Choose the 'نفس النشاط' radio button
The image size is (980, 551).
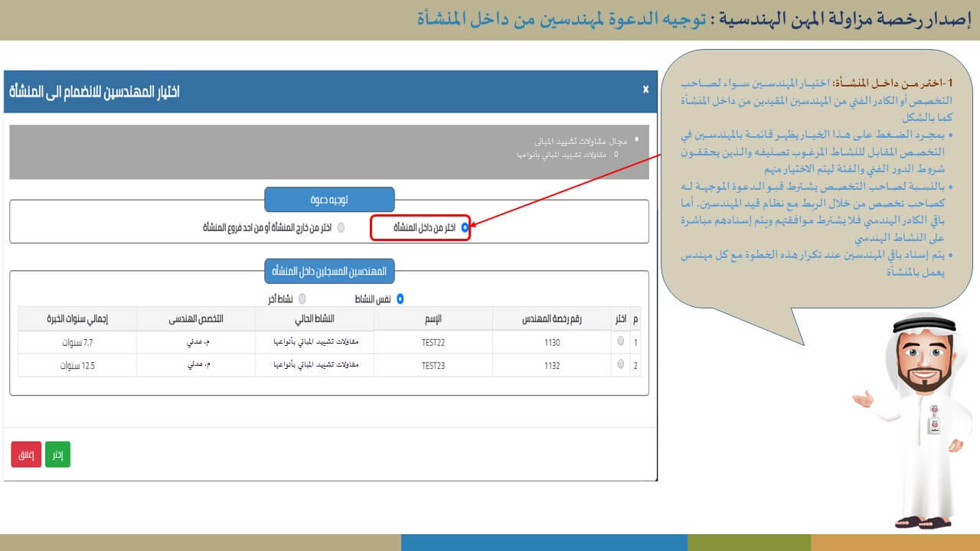[400, 298]
